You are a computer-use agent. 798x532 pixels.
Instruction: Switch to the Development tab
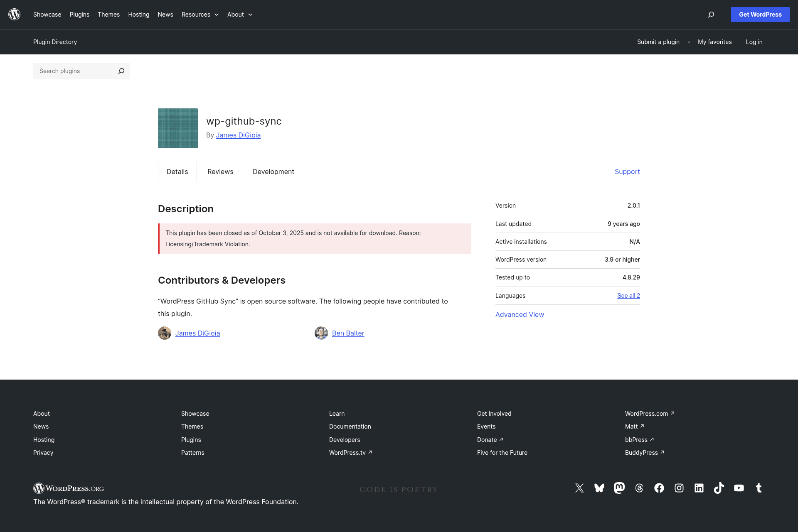273,172
